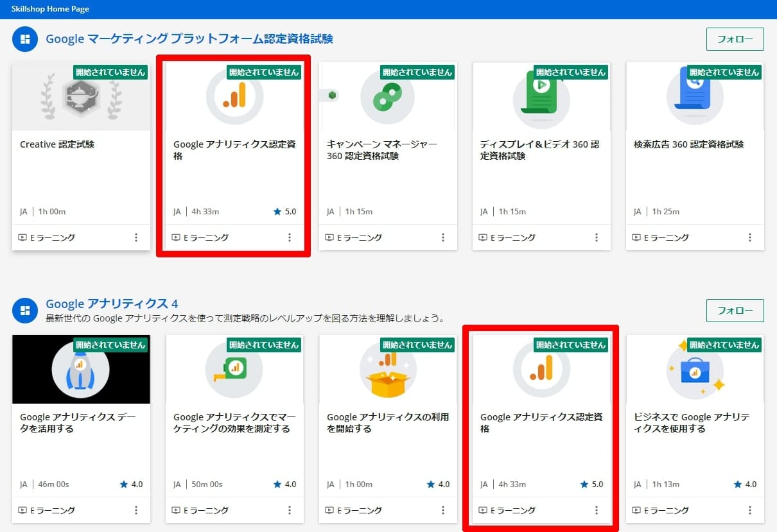Viewport: 777px width, 532px height.
Task: Open 検索広告 360 認定資格試験 title
Action: point(689,144)
